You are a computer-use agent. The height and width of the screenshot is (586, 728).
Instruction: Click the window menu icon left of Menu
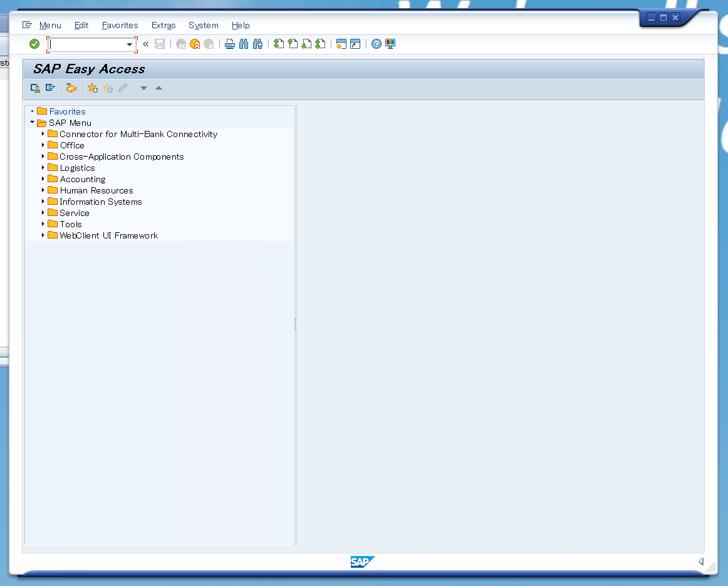click(27, 25)
